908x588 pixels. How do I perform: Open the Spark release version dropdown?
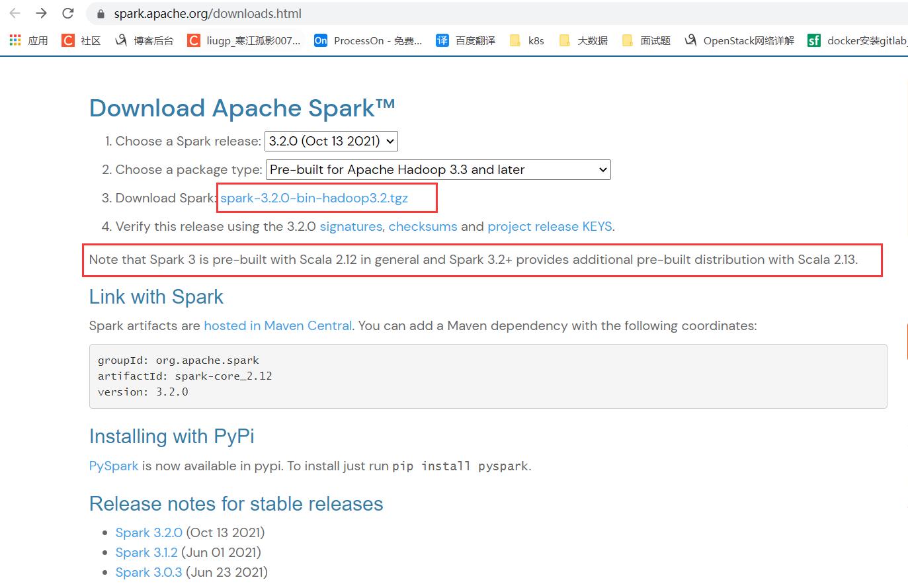[x=331, y=141]
